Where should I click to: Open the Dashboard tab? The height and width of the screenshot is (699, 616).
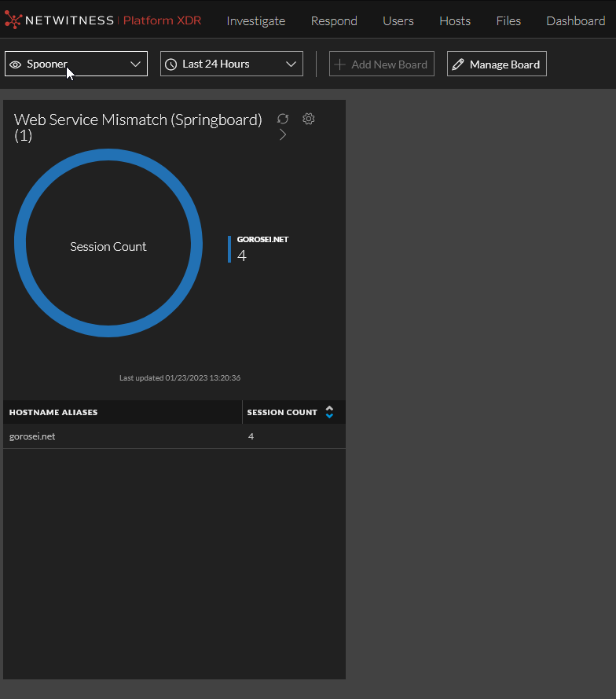pos(575,21)
